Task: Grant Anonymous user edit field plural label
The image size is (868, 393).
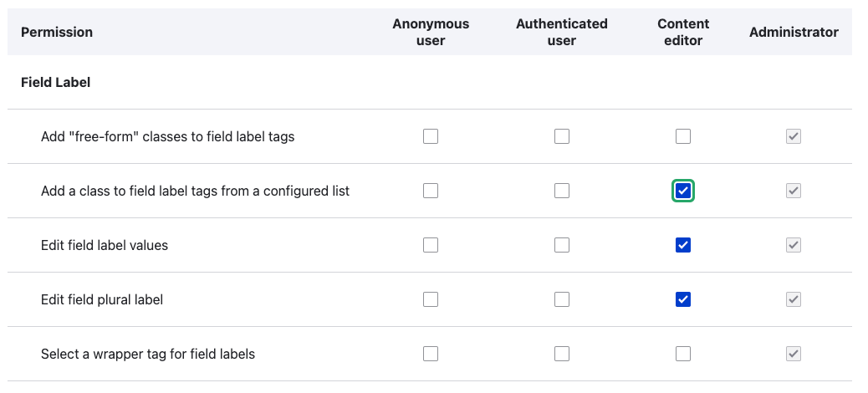Action: (x=430, y=299)
